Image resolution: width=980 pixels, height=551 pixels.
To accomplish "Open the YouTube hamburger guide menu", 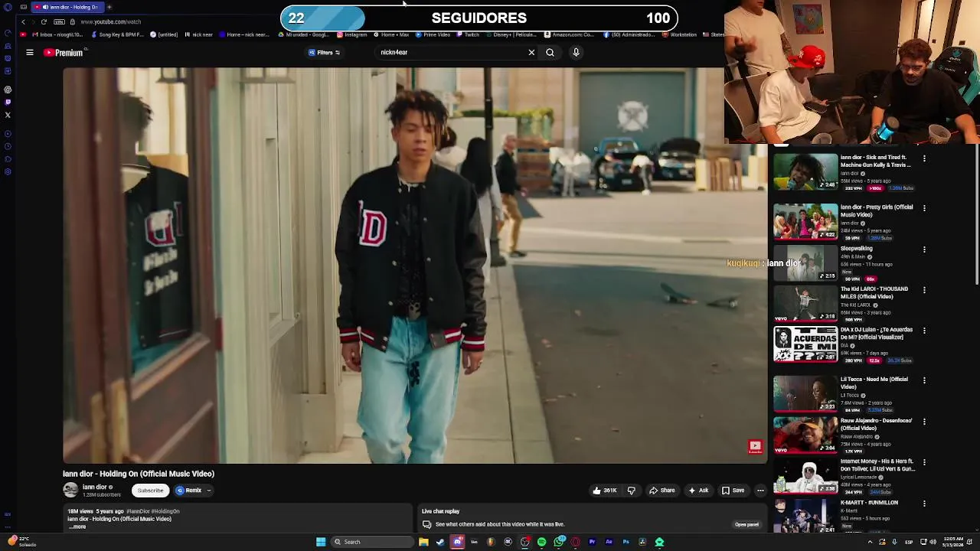I will (x=30, y=53).
